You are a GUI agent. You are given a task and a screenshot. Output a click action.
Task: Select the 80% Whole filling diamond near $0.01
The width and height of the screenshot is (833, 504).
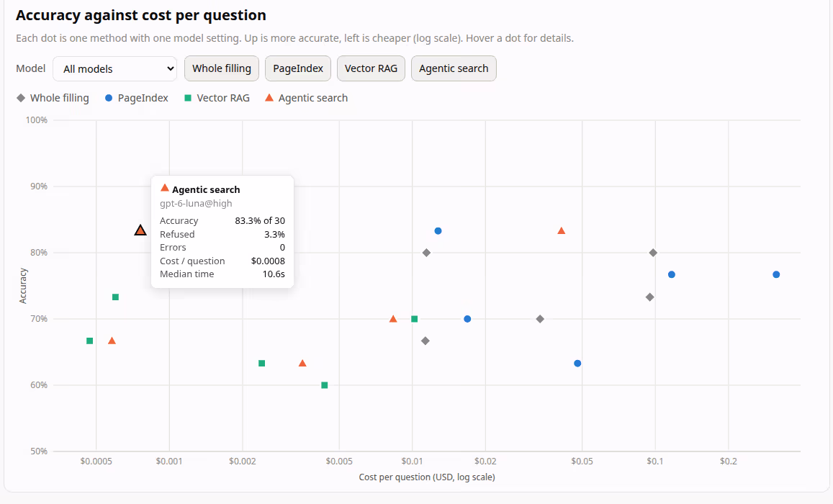point(427,253)
